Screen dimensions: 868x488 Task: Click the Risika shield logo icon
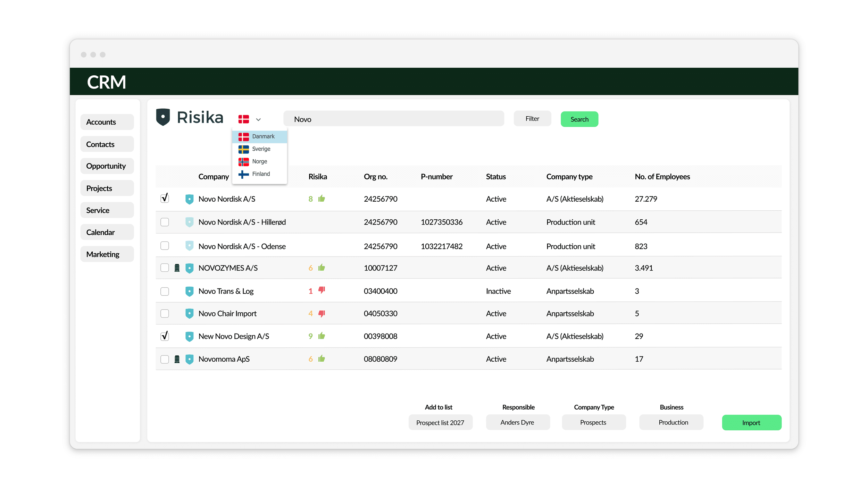pyautogui.click(x=163, y=117)
